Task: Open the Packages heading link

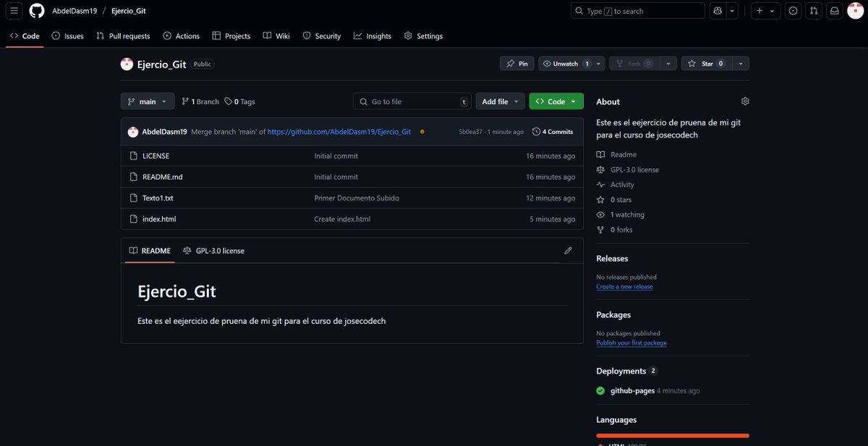Action: click(x=613, y=315)
